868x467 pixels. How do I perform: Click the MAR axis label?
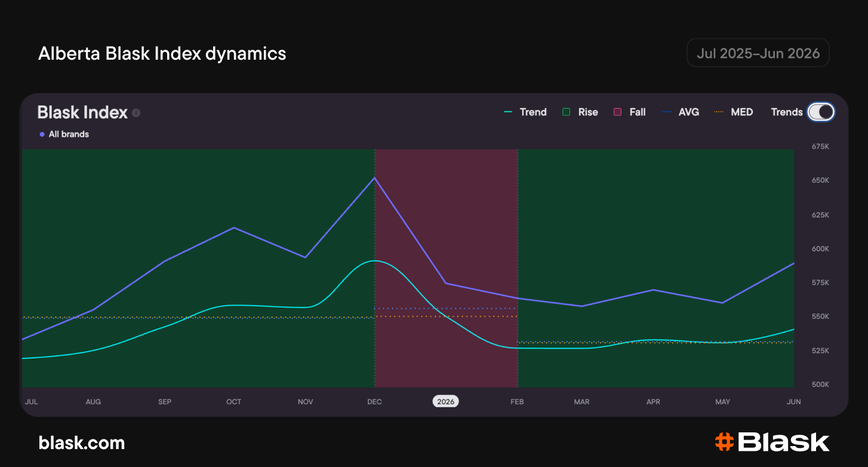(x=582, y=402)
